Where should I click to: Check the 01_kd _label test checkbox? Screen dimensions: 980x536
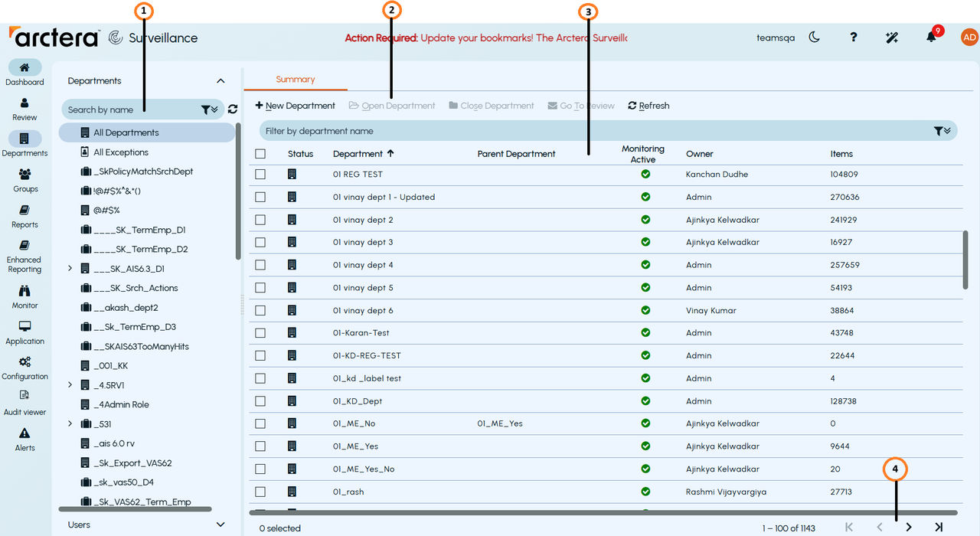tap(260, 378)
